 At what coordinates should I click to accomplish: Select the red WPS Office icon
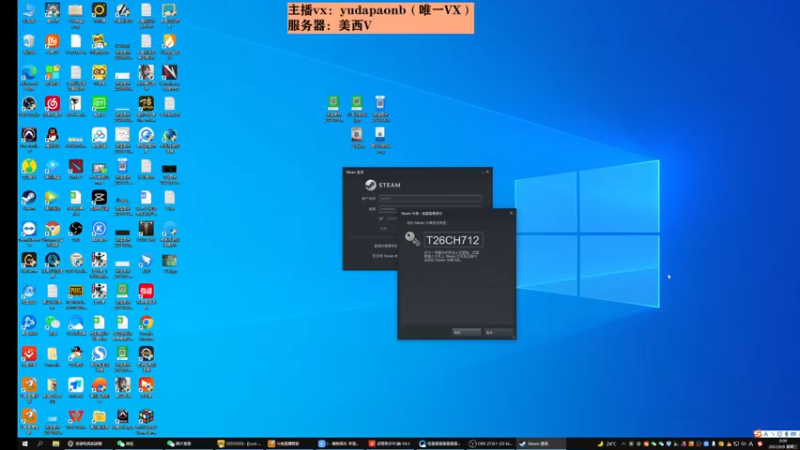(x=76, y=419)
